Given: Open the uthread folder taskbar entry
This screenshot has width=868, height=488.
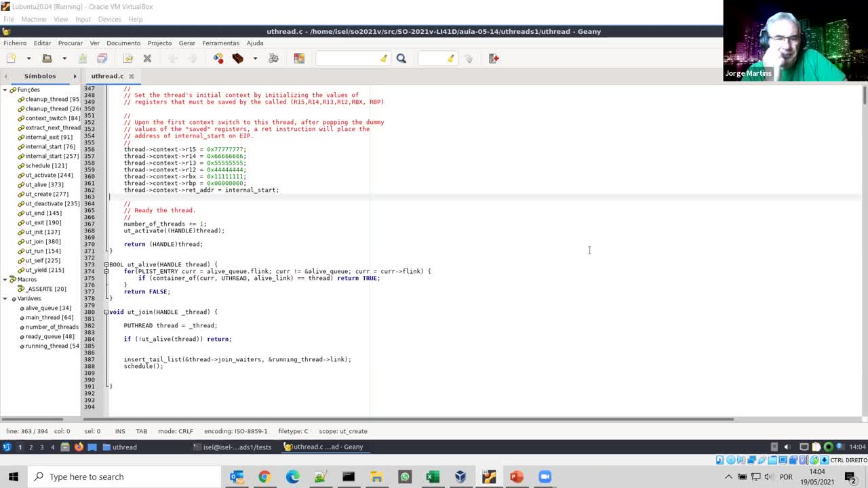Looking at the screenshot, I should coord(120,447).
